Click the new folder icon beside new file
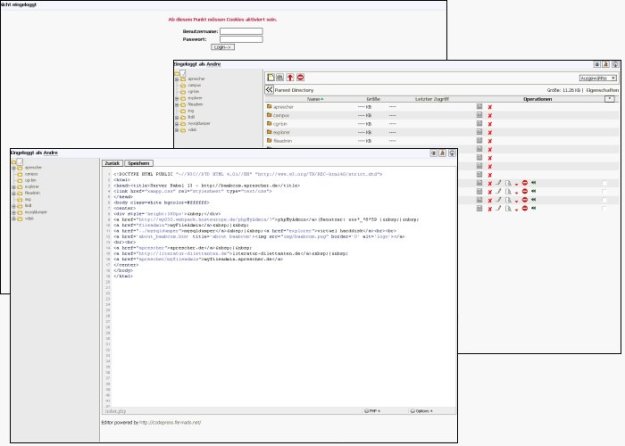 coord(280,77)
